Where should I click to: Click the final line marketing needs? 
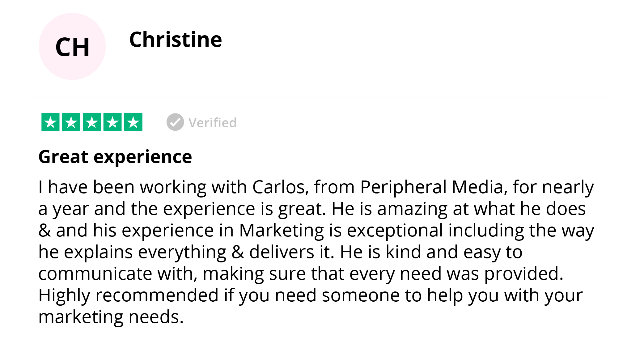111,317
